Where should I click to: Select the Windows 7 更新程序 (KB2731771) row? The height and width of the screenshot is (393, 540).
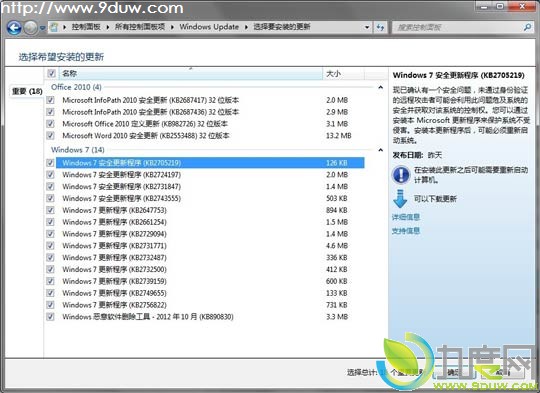click(x=210, y=246)
